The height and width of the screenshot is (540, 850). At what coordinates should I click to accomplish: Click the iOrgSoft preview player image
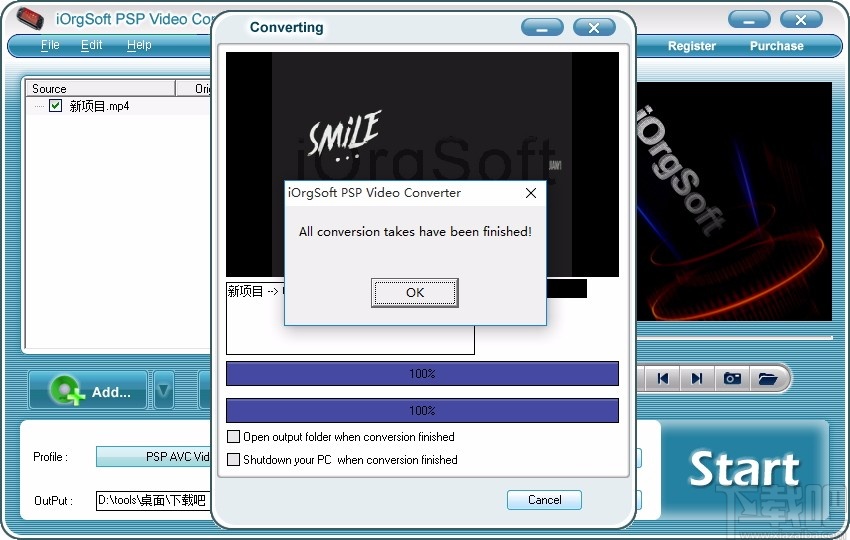(734, 201)
